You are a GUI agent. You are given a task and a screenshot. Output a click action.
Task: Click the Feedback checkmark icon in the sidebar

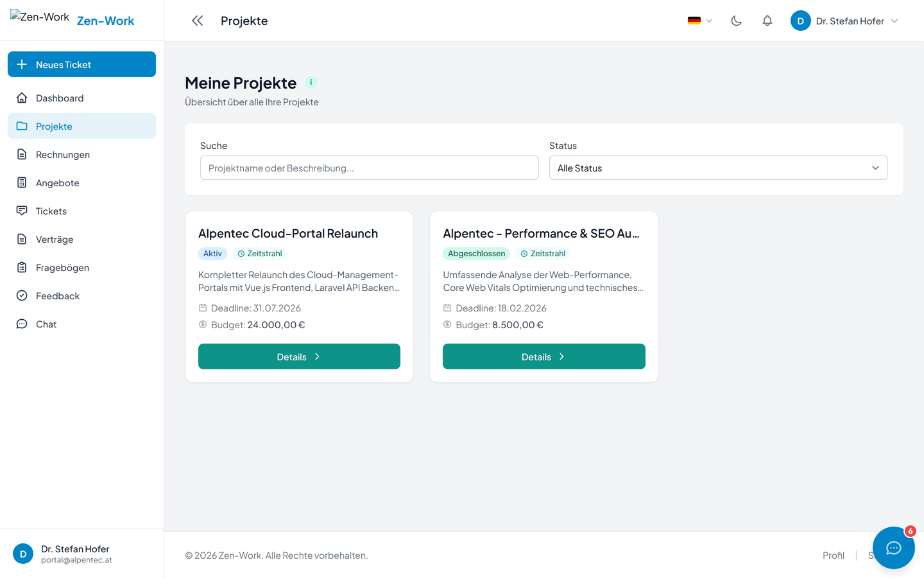pyautogui.click(x=22, y=295)
